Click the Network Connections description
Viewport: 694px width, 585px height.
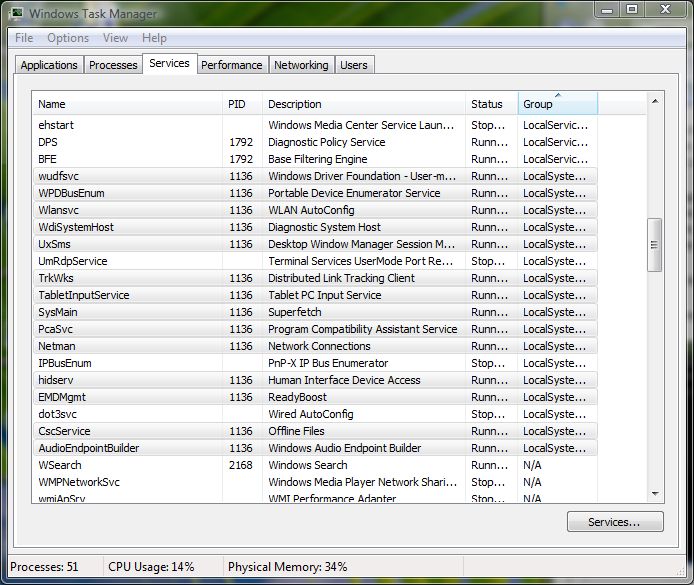click(x=319, y=346)
